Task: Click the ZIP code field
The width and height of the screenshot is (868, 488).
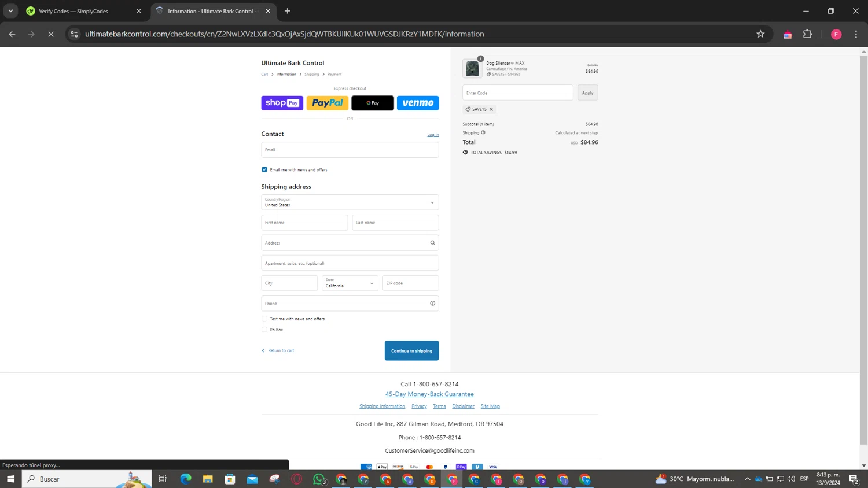Action: pyautogui.click(x=410, y=283)
